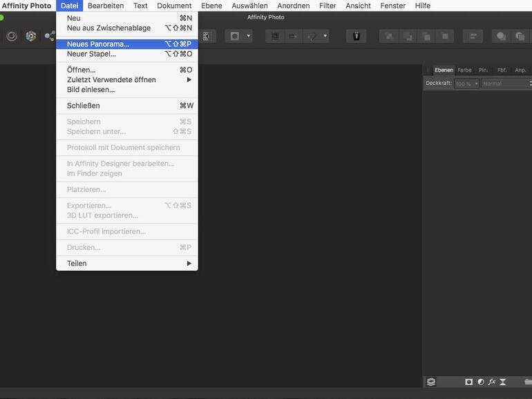
Task: Click the snapping toolbar icon beside grid
Action: coord(293,36)
